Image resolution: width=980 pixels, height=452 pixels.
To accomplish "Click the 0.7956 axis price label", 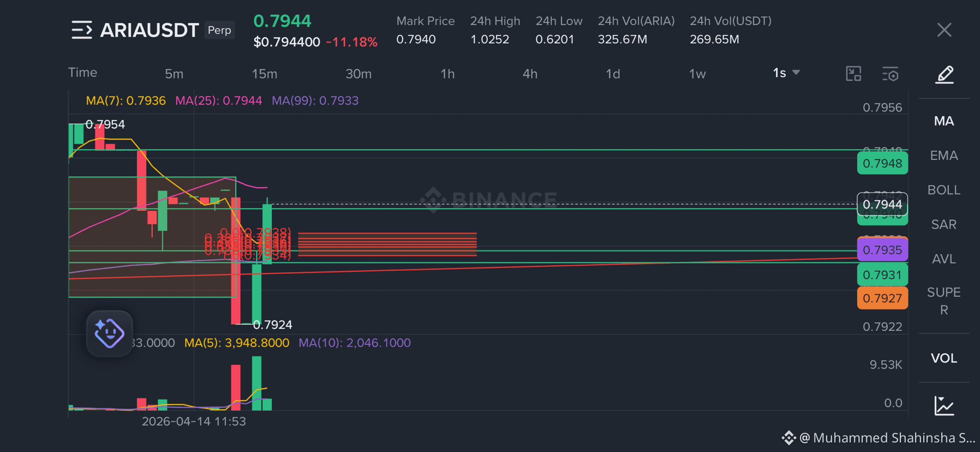I will click(x=882, y=108).
